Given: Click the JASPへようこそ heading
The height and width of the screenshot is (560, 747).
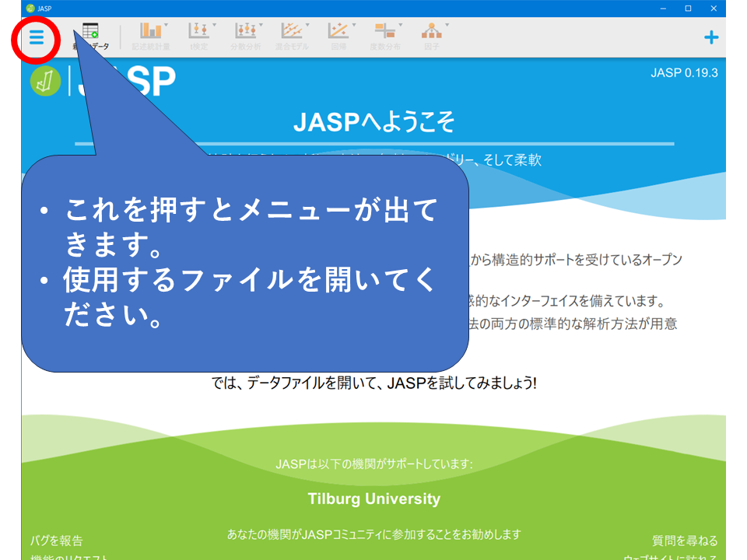Looking at the screenshot, I should coord(374,122).
